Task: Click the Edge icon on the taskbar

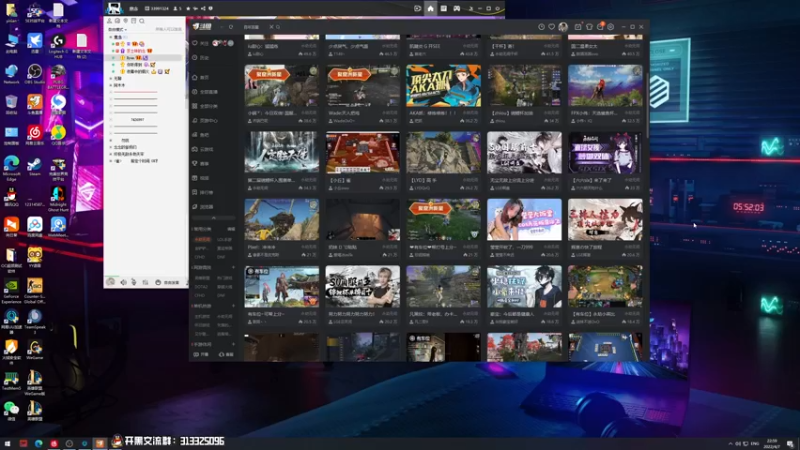Action: pyautogui.click(x=38, y=443)
